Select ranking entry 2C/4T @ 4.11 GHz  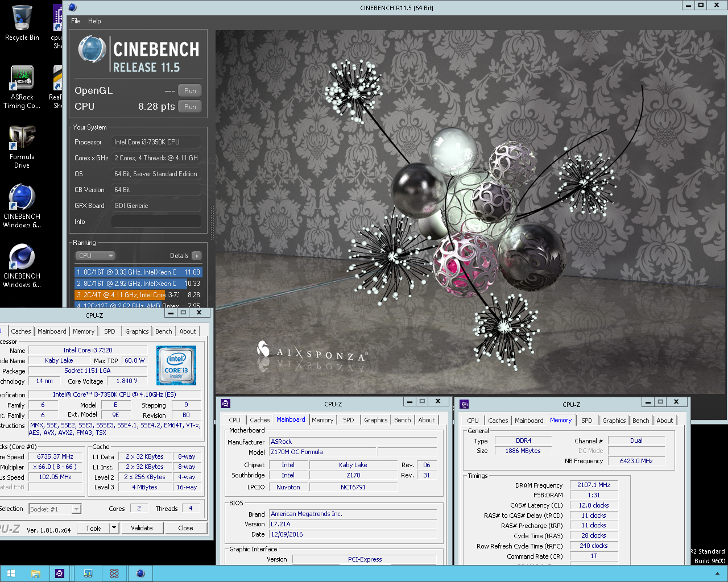[138, 295]
